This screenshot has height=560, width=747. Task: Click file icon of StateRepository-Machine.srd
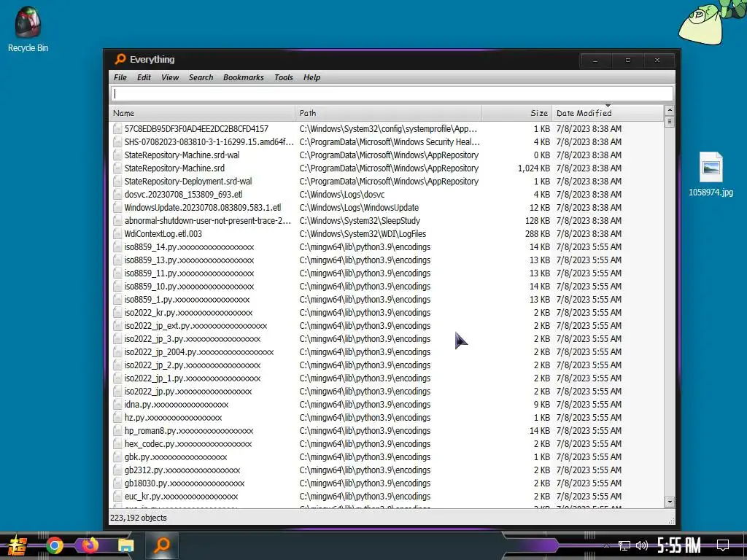point(117,168)
